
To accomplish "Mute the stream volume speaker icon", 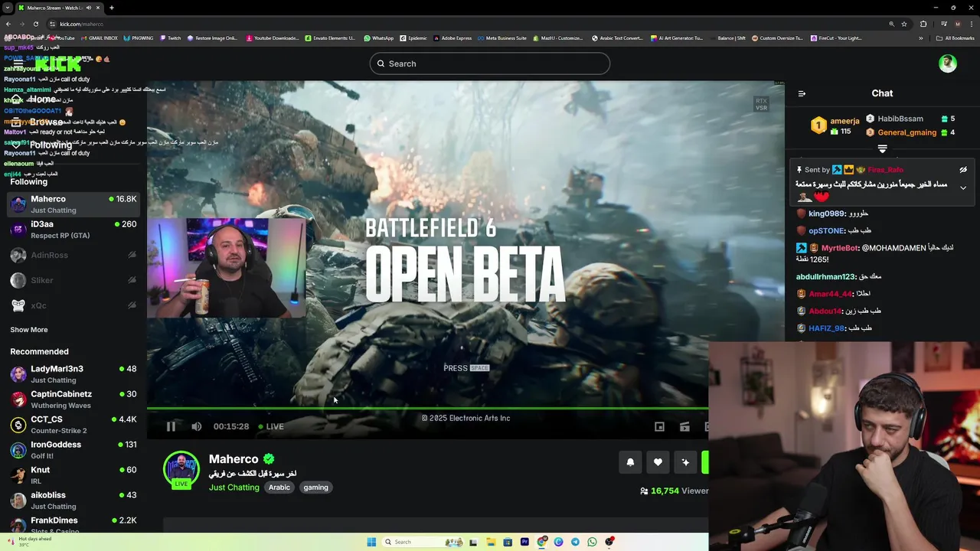I will [197, 426].
